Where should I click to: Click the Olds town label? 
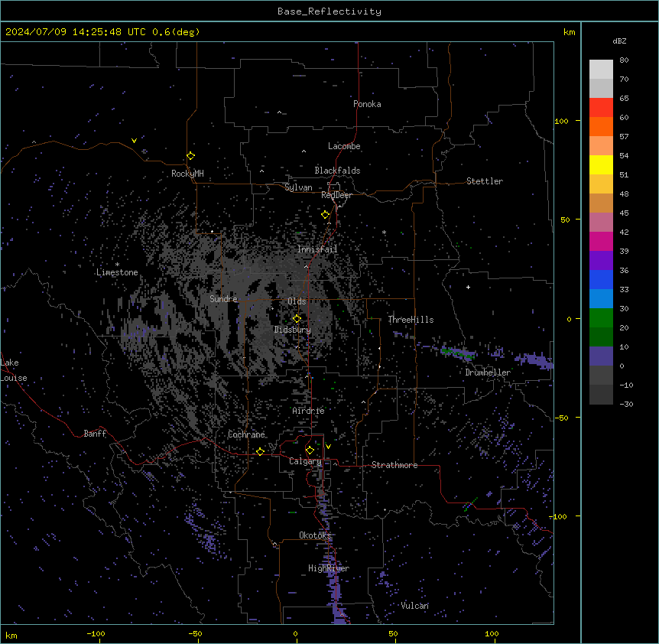click(297, 301)
